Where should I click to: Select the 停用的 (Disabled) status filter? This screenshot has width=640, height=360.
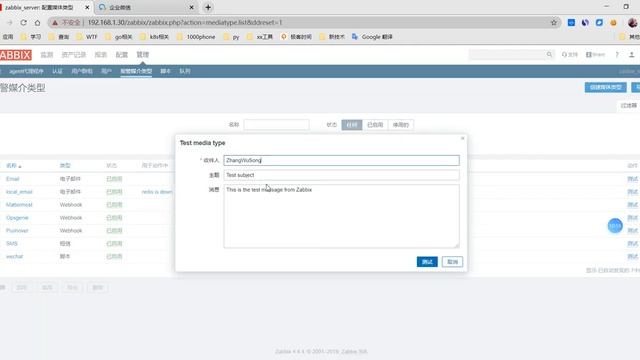pos(401,124)
